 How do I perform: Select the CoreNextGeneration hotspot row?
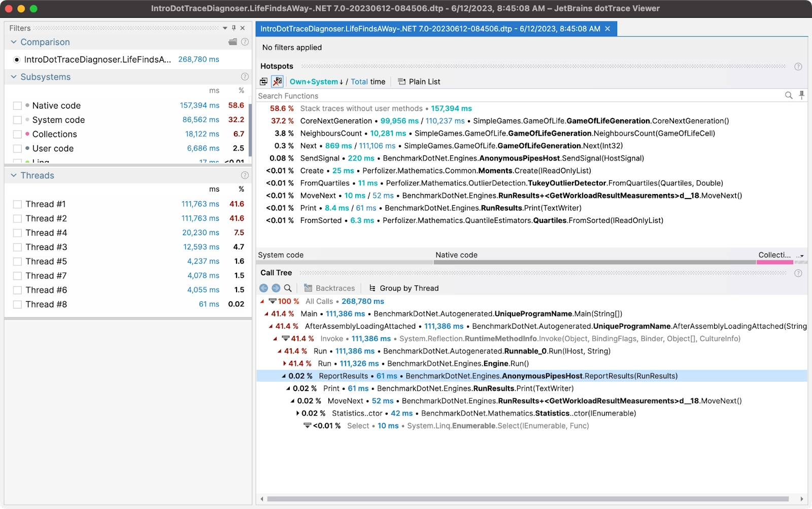point(531,121)
